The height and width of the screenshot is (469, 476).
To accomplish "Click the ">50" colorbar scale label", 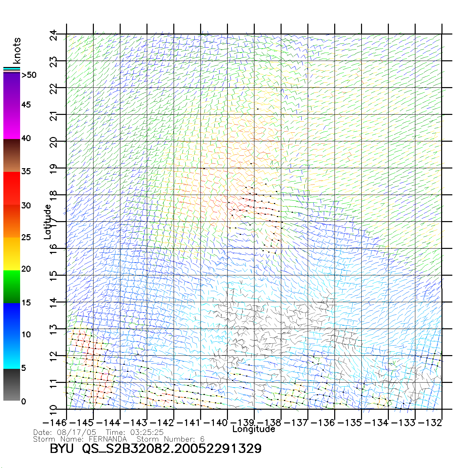I will (x=29, y=75).
